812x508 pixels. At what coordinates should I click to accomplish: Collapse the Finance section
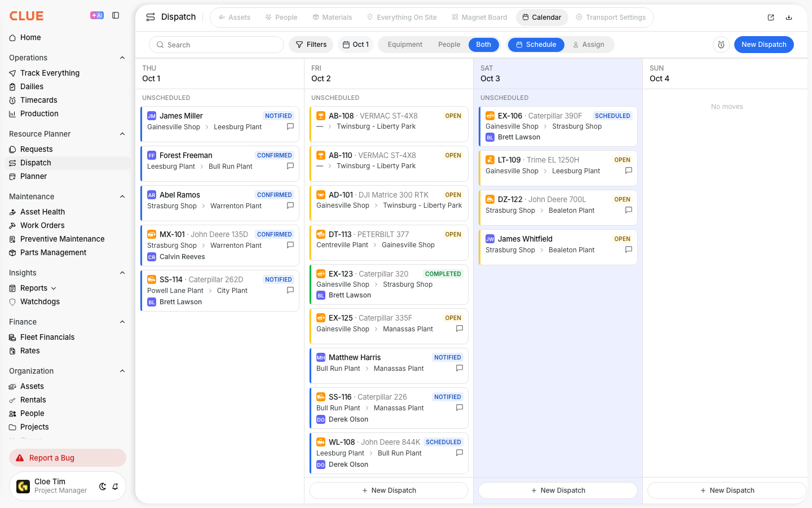(122, 322)
